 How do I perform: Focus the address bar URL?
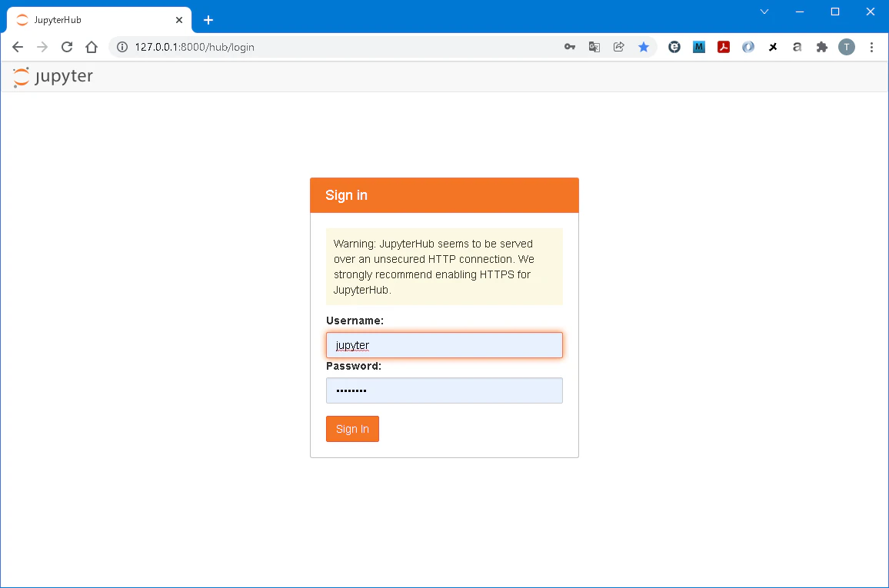click(195, 47)
